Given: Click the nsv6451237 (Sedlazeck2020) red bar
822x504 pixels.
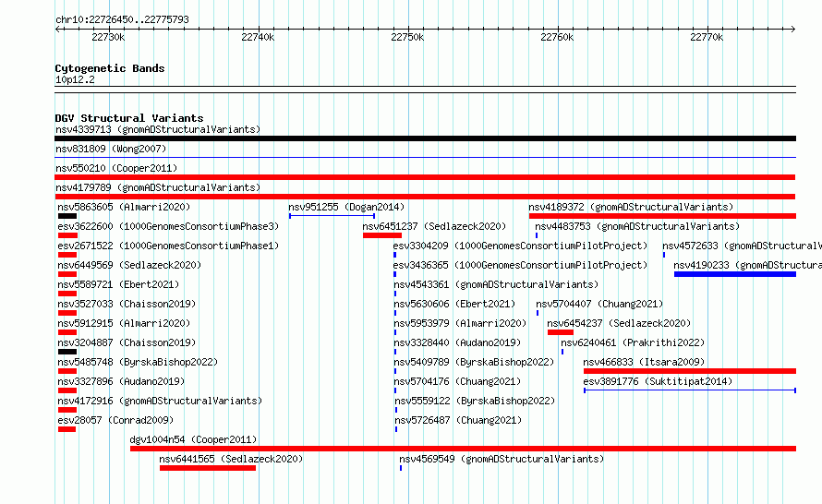Looking at the screenshot, I should coord(382,235).
